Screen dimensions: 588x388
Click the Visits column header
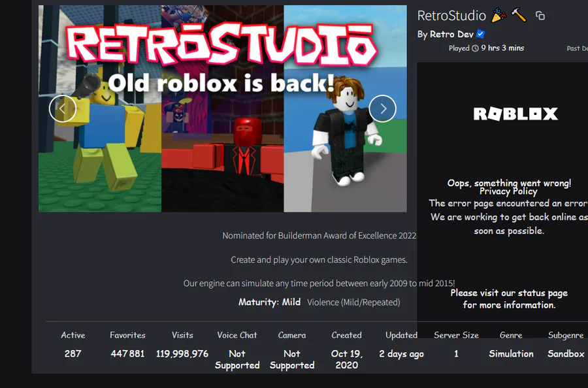coord(182,335)
